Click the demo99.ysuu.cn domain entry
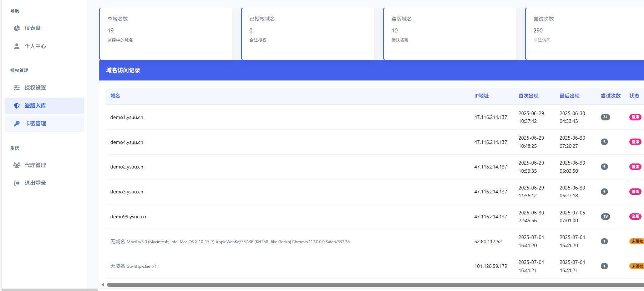Image resolution: width=644 pixels, height=291 pixels. coord(128,217)
